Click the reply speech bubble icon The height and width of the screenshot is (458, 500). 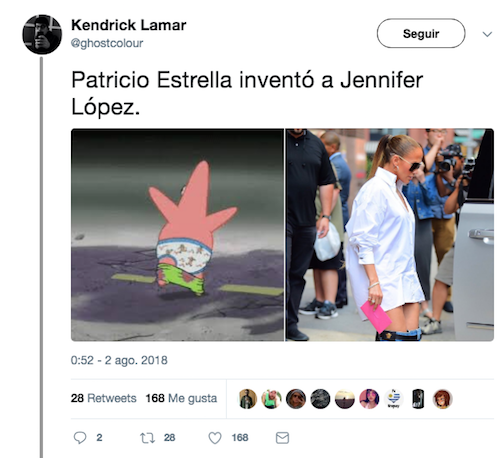[x=80, y=438]
